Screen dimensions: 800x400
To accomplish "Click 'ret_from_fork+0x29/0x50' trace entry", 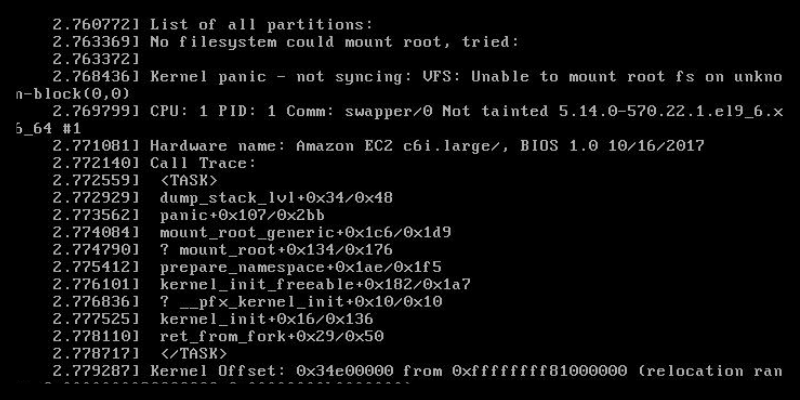I will click(271, 336).
